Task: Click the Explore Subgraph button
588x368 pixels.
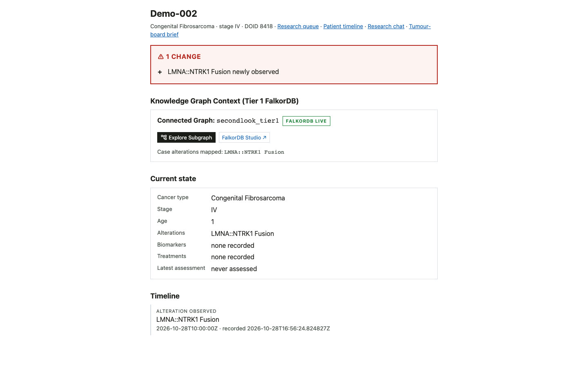Action: coord(186,137)
